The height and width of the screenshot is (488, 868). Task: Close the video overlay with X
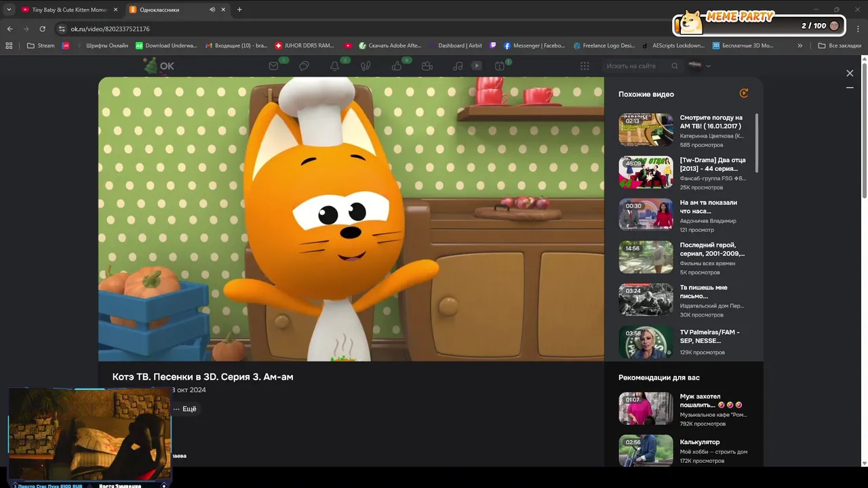(x=850, y=73)
